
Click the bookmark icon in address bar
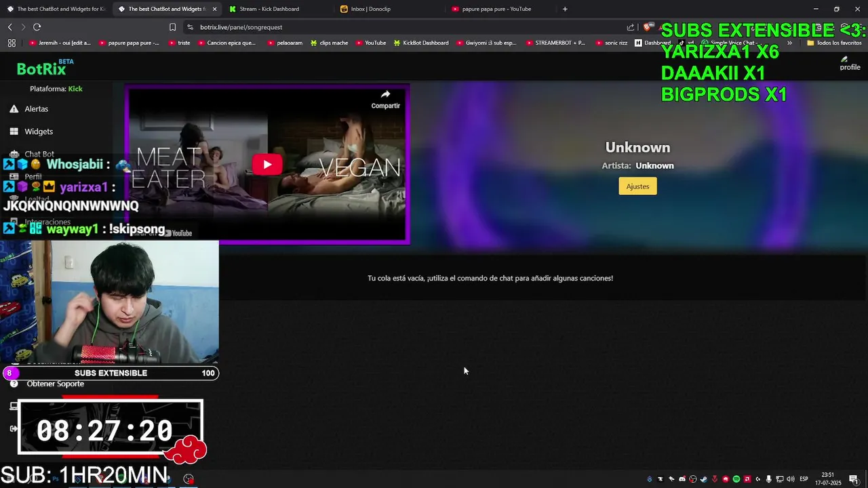[x=172, y=27]
